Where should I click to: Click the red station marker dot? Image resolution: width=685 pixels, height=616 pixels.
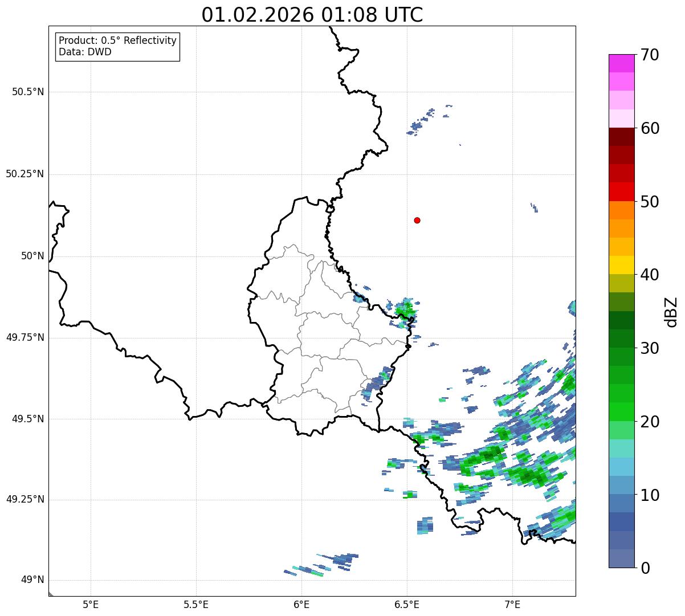tap(417, 220)
